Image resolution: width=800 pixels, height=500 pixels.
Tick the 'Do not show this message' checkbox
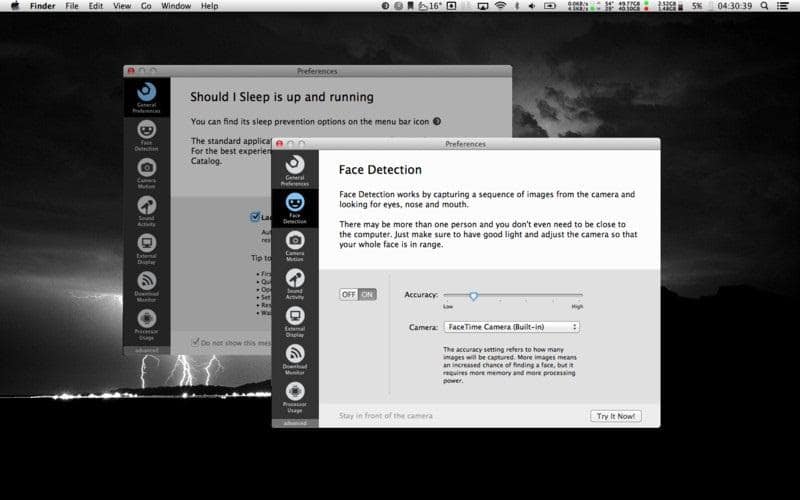[196, 342]
